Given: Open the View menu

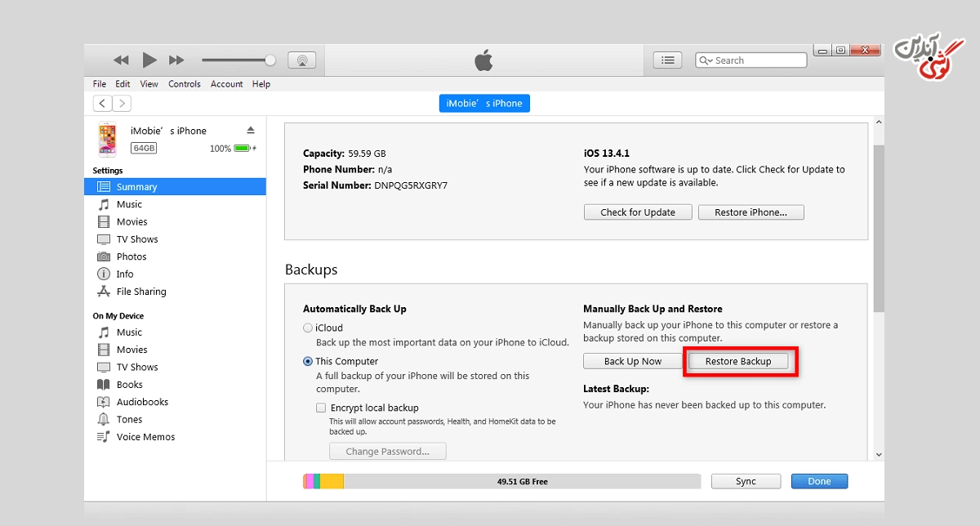Looking at the screenshot, I should click(149, 84).
